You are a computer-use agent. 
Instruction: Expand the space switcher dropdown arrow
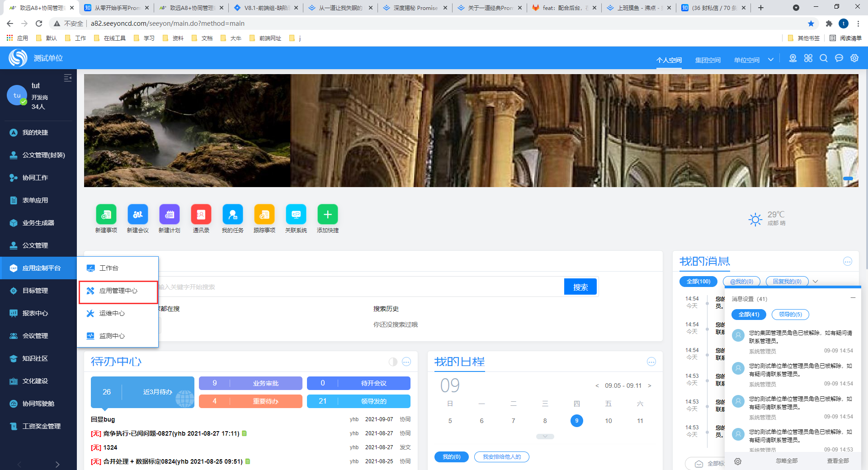[x=771, y=60]
